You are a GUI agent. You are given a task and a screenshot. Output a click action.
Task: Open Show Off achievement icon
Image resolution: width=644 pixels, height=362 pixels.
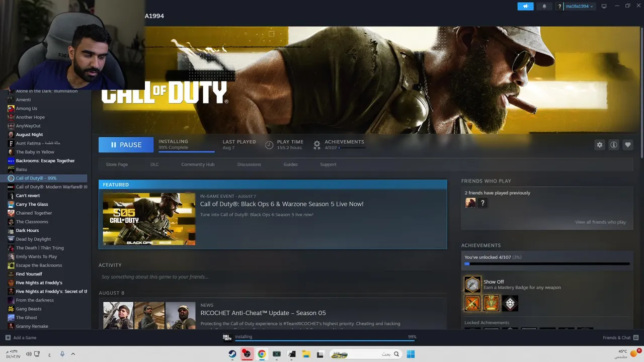click(472, 285)
